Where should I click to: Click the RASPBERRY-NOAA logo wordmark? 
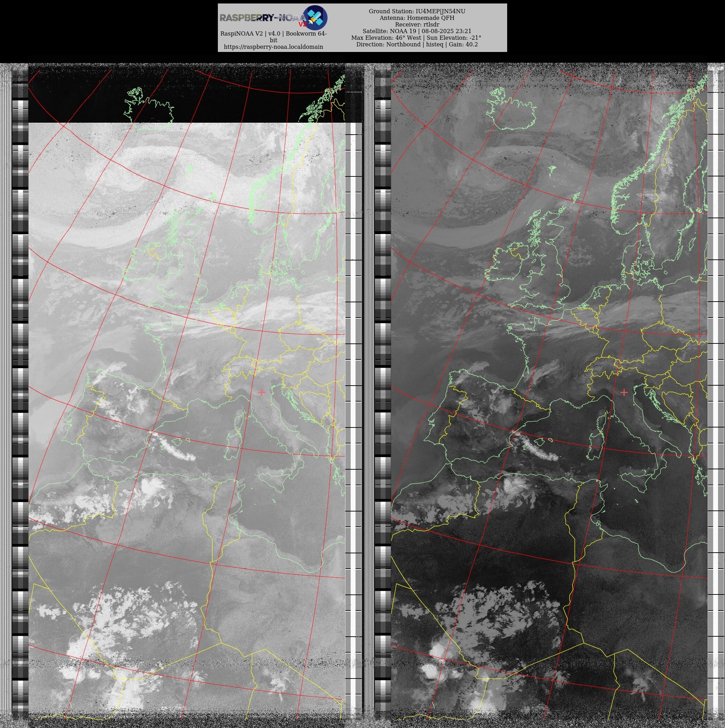pos(263,18)
